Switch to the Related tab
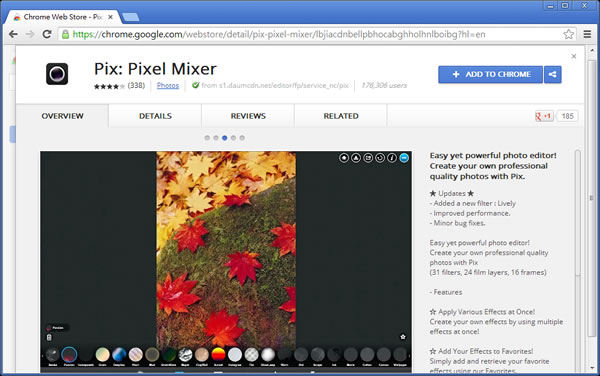The image size is (600, 376). pyautogui.click(x=341, y=116)
